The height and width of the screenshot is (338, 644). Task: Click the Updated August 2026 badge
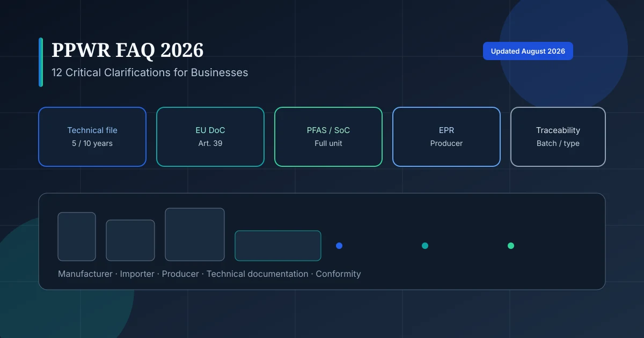(528, 51)
